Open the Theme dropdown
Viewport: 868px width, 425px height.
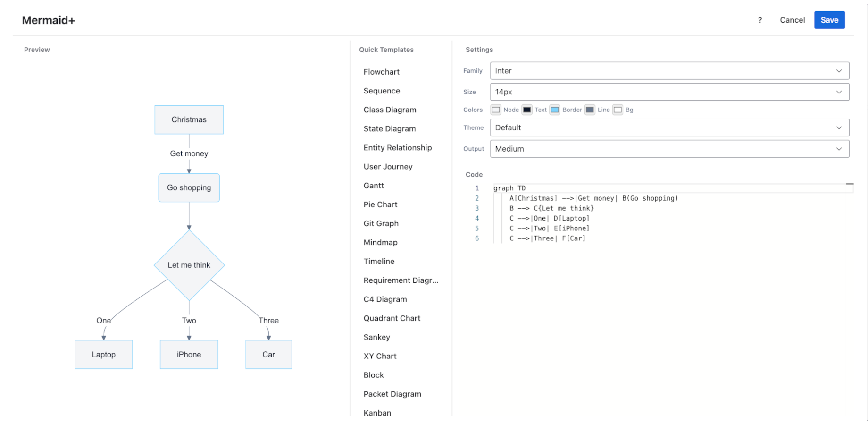tap(669, 127)
